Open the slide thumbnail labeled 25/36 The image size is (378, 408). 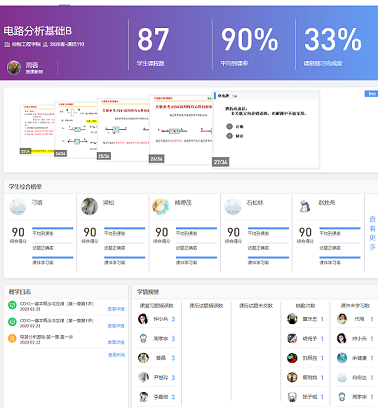[123, 129]
